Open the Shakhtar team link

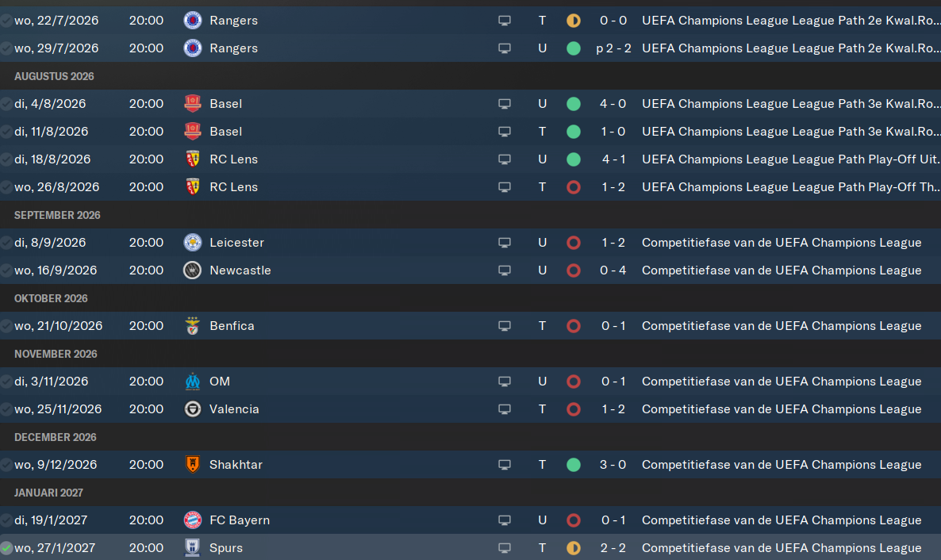(236, 465)
